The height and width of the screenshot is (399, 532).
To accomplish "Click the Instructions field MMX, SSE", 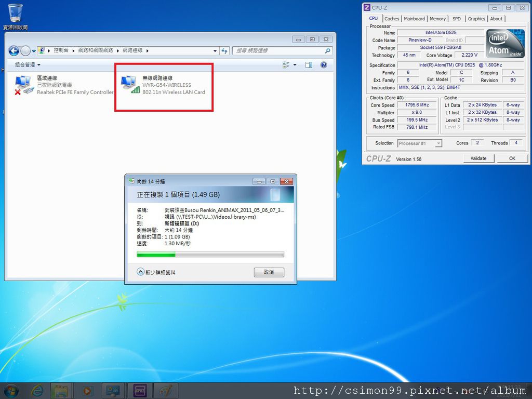I will pyautogui.click(x=461, y=87).
